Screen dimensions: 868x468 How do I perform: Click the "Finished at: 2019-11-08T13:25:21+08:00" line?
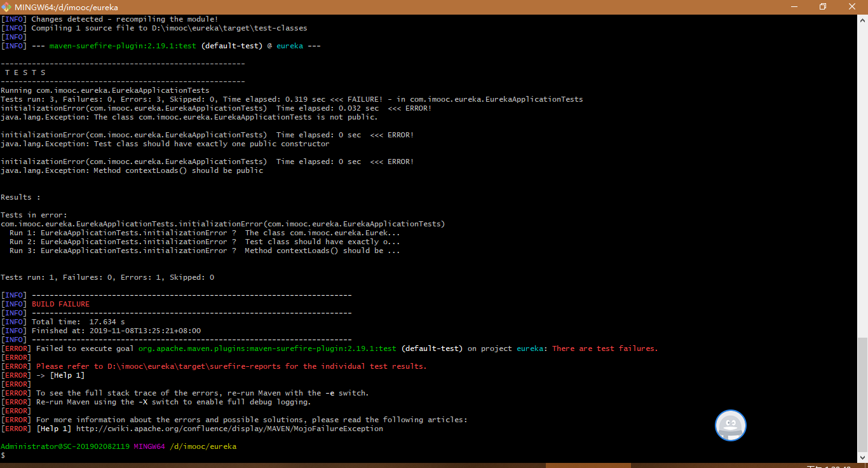[116, 331]
